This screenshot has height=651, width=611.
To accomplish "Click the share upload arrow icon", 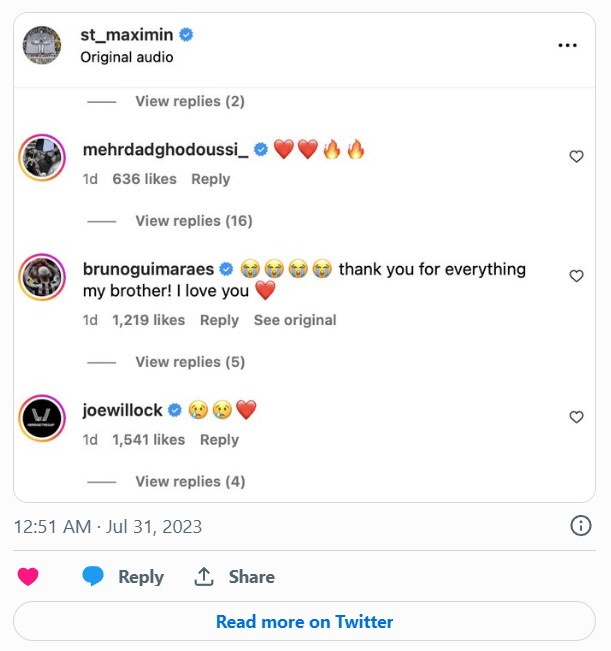I will click(x=204, y=577).
